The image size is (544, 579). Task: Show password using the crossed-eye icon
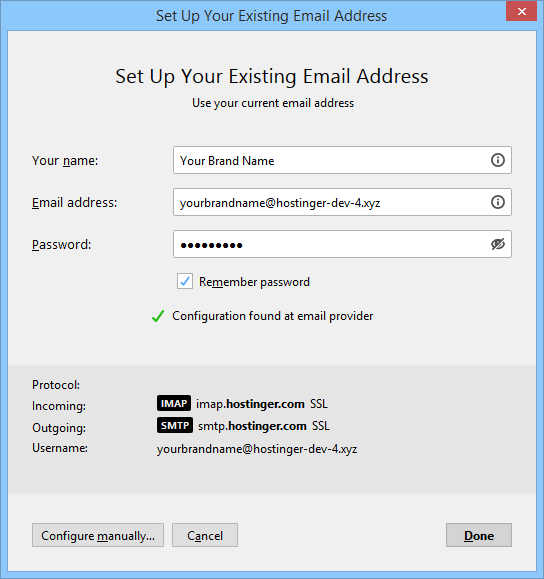[497, 244]
